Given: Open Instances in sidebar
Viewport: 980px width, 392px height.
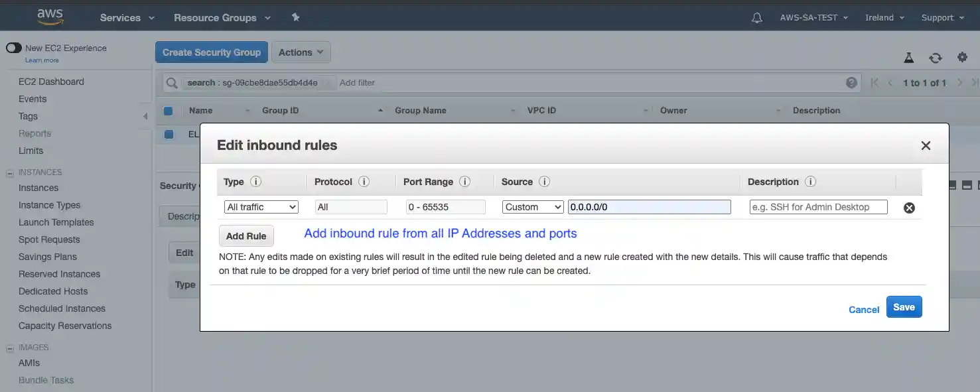Looking at the screenshot, I should pyautogui.click(x=38, y=188).
